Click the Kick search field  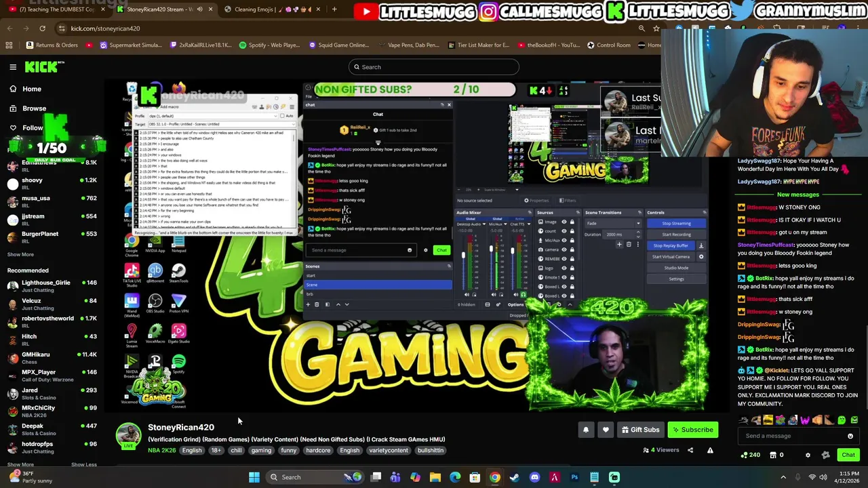(434, 66)
